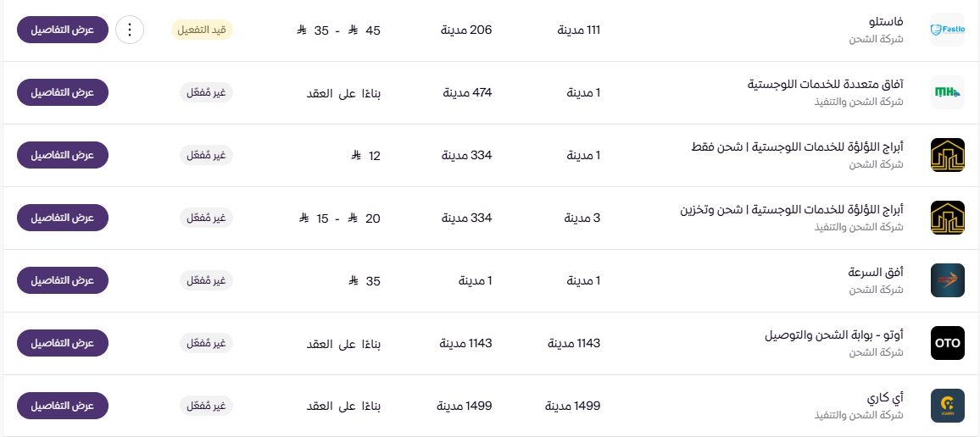Click the غير مُفعّل badge for أي كاري
980x437 pixels.
[206, 406]
